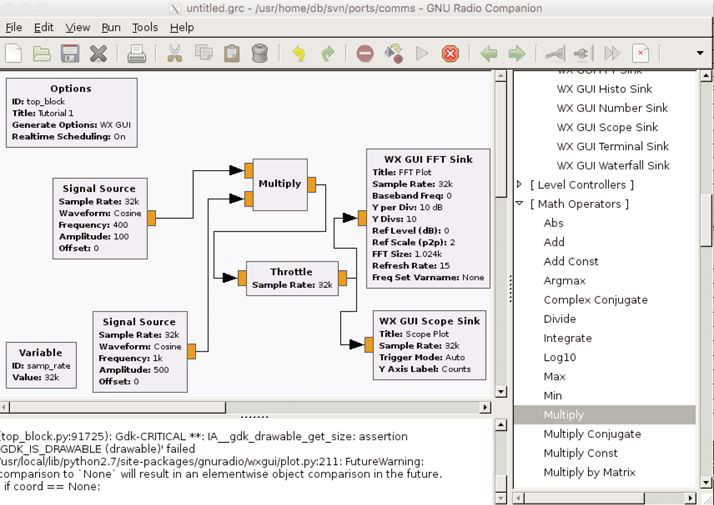Create a new flow graph with the blank page icon
The image size is (714, 505).
pyautogui.click(x=14, y=53)
